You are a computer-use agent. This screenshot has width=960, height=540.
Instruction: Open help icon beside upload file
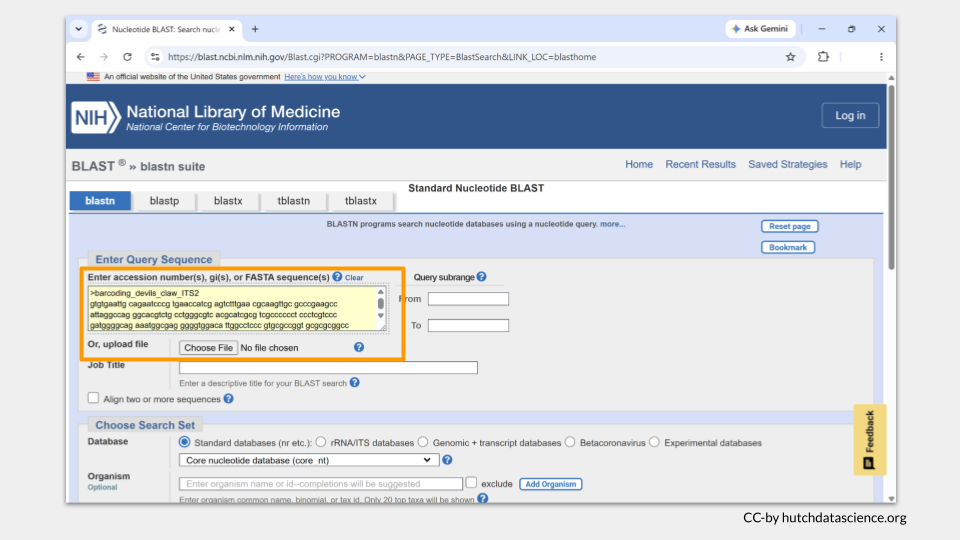[359, 347]
